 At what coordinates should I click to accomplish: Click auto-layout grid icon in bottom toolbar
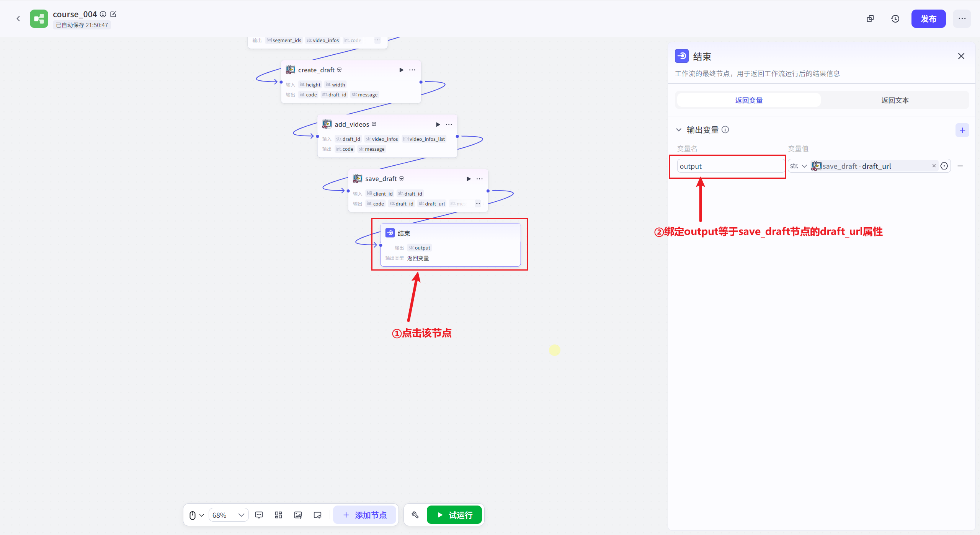[279, 515]
